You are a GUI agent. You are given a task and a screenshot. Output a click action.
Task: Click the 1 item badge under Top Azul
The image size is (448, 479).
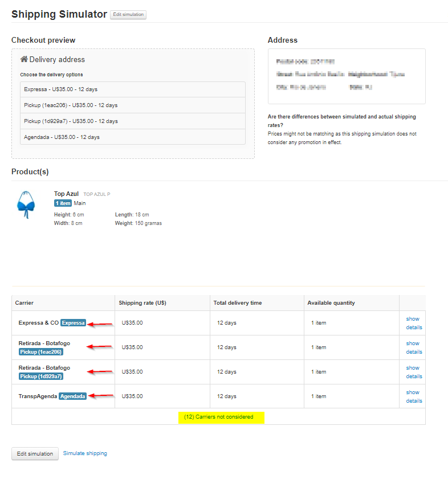coord(63,203)
